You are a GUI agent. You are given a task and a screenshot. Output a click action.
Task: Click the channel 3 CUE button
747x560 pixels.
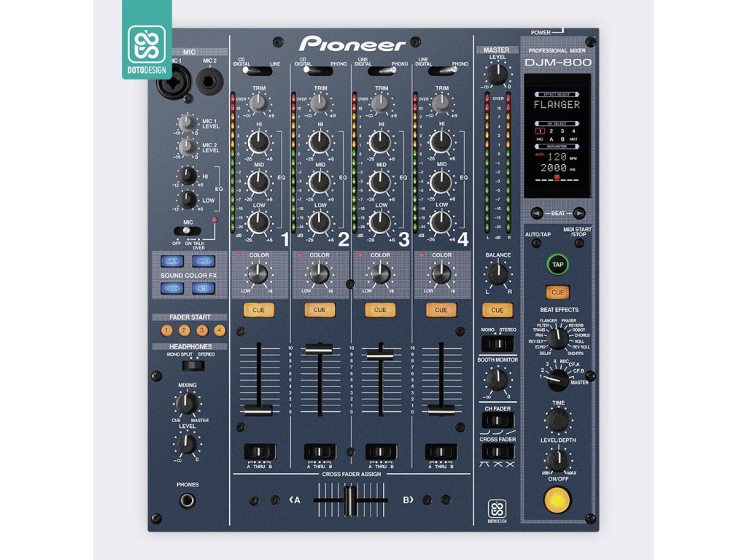379,310
